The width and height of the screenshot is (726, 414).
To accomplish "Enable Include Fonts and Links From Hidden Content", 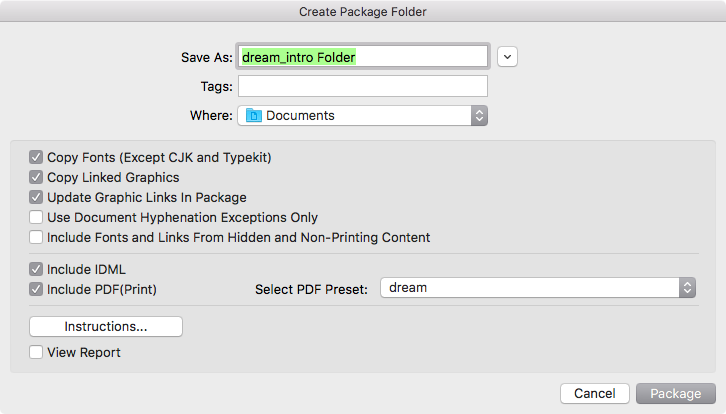I will [36, 237].
